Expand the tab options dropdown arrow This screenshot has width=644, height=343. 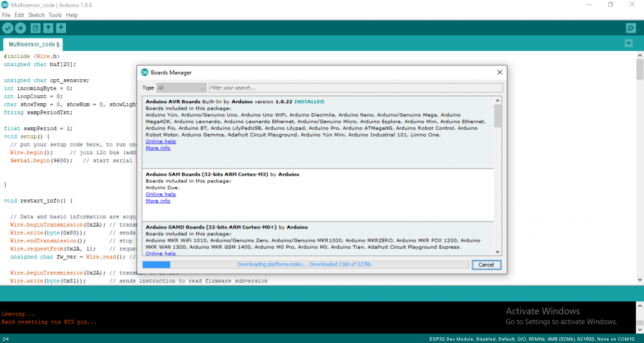click(628, 43)
